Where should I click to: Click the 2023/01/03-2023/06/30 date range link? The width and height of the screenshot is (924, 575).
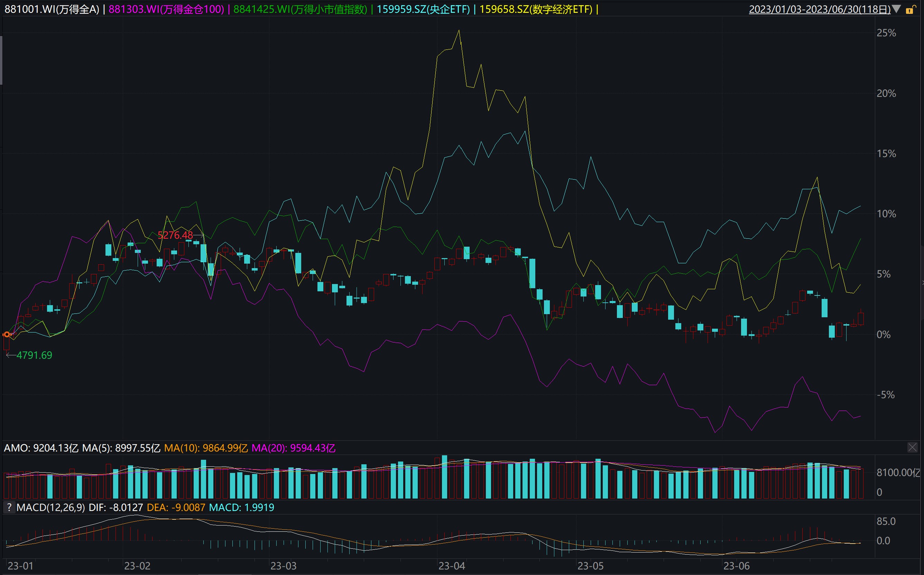point(820,9)
